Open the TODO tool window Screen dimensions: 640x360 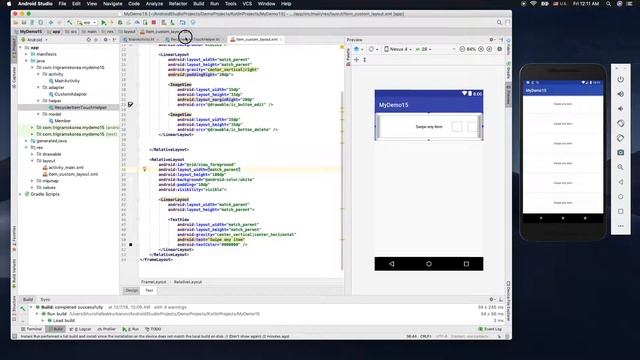[x=154, y=329]
